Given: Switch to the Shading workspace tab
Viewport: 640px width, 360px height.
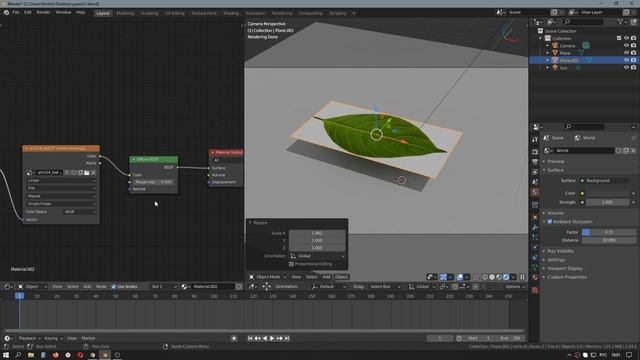Looking at the screenshot, I should [x=231, y=13].
